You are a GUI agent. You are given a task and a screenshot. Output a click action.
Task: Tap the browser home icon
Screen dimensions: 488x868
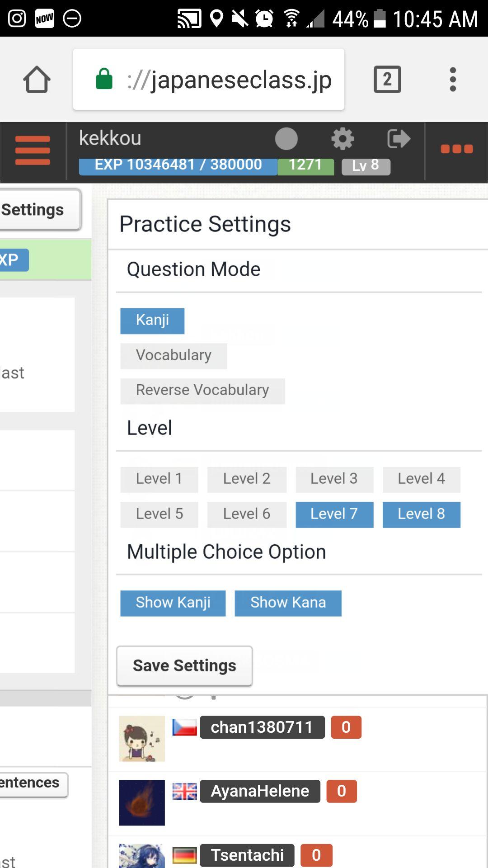[x=37, y=80]
